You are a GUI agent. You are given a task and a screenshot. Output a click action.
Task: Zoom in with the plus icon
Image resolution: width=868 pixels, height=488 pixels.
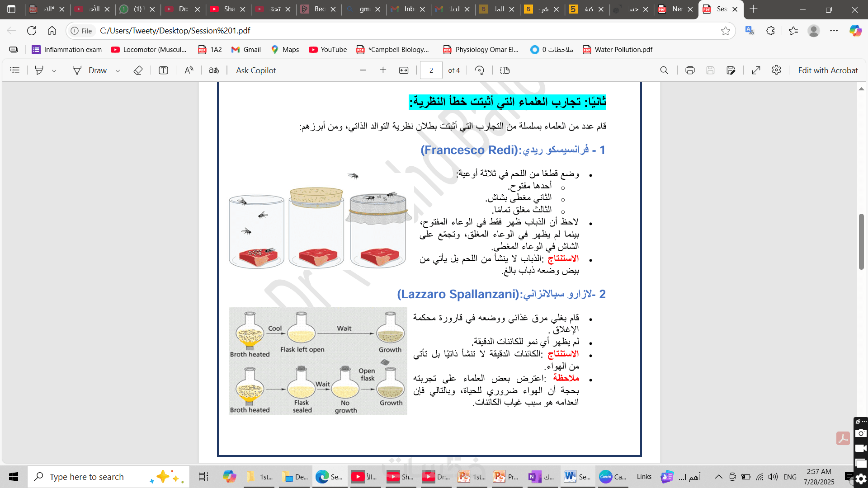click(x=383, y=70)
